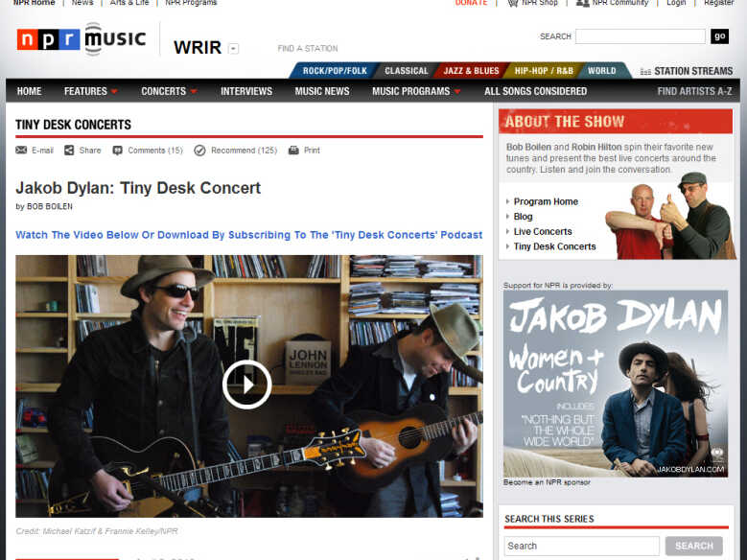Click the Tiny Desk Concerts podcast link
The image size is (747, 560).
pyautogui.click(x=248, y=235)
